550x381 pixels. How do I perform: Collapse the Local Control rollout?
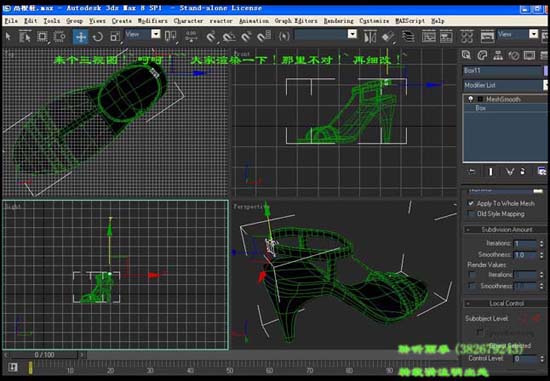[x=505, y=303]
